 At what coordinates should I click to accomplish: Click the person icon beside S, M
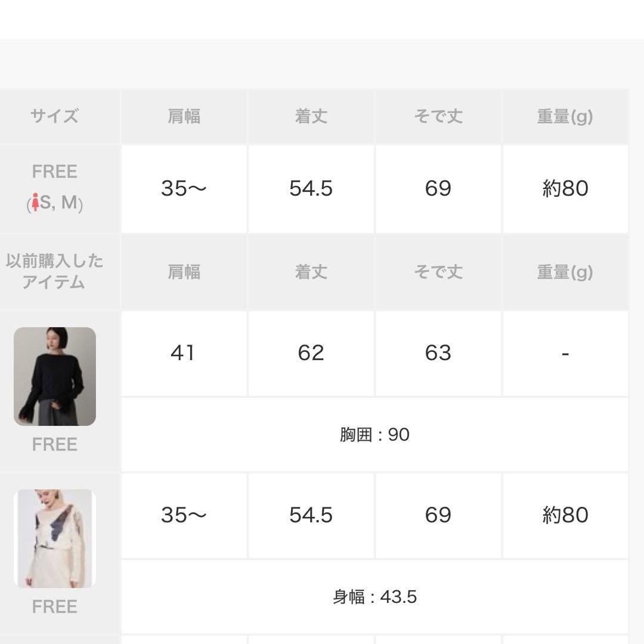(x=36, y=203)
